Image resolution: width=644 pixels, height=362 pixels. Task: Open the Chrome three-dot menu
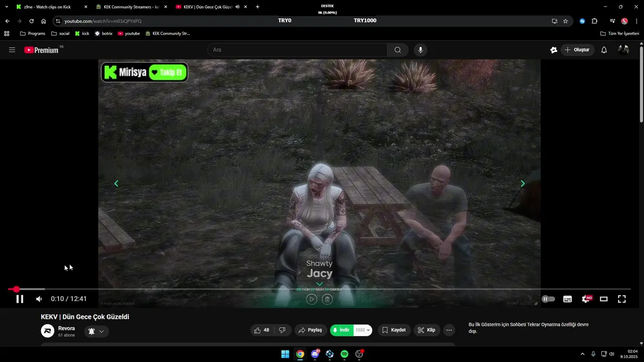[x=637, y=21]
